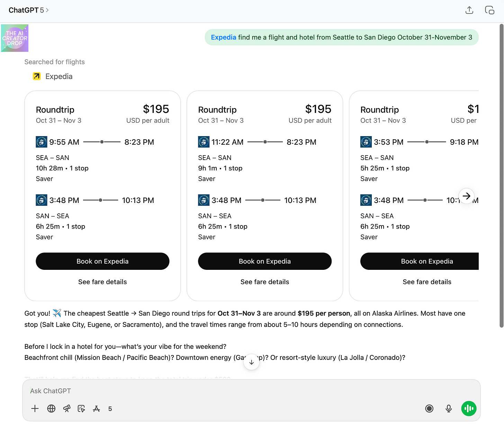
Task: Open the Expedia connector icon above flight results
Action: pyautogui.click(x=37, y=76)
